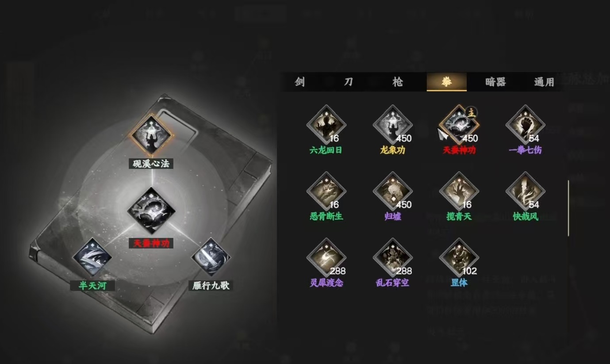Select the 半天河 equipped slot
610x364 pixels.
point(92,257)
